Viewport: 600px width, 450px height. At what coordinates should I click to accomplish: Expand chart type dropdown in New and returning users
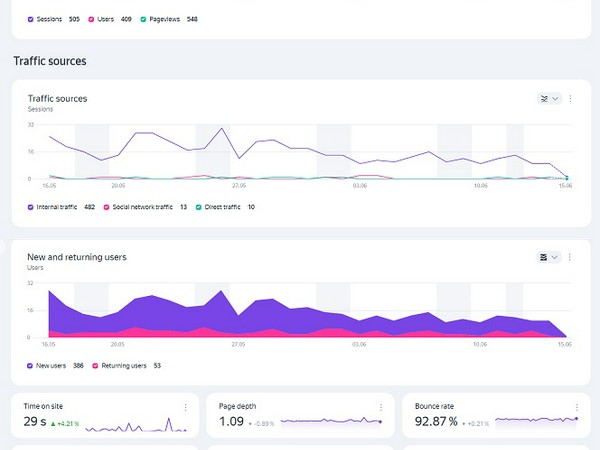coord(549,257)
